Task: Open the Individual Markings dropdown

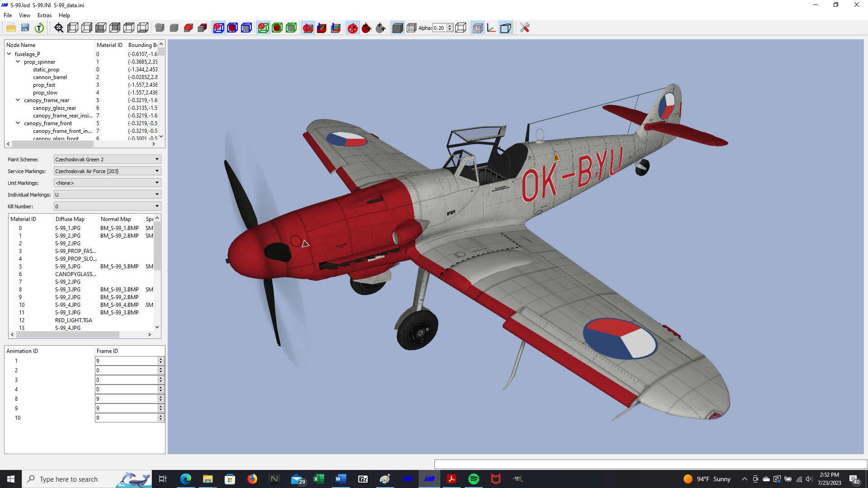Action: [x=107, y=195]
